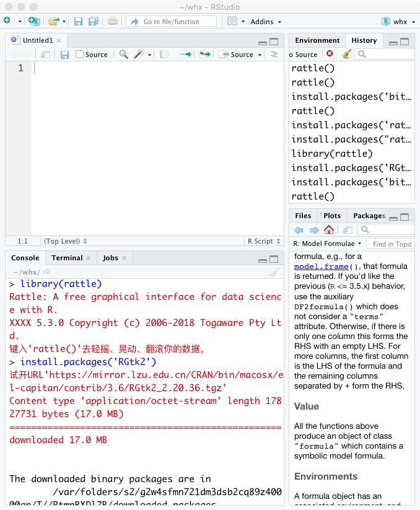The height and width of the screenshot is (510, 420).
Task: Open the new file type dropdown arrow
Action: (20, 22)
